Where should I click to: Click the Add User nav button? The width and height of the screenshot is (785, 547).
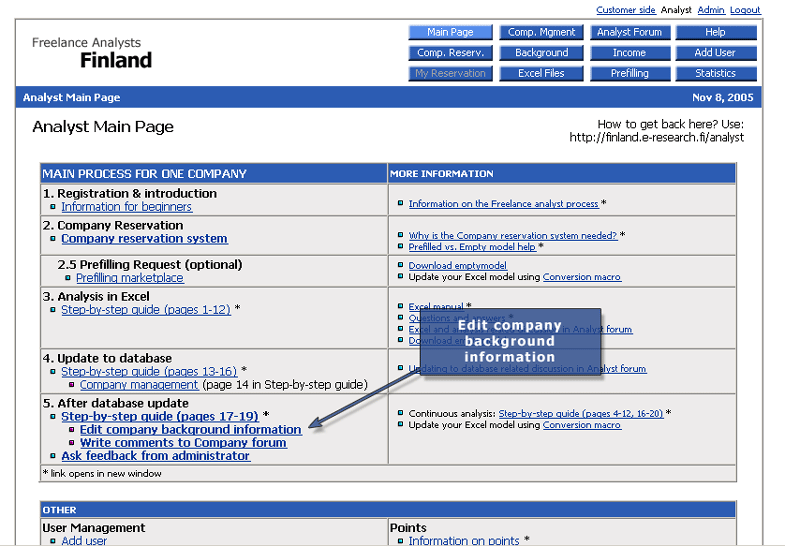click(715, 53)
